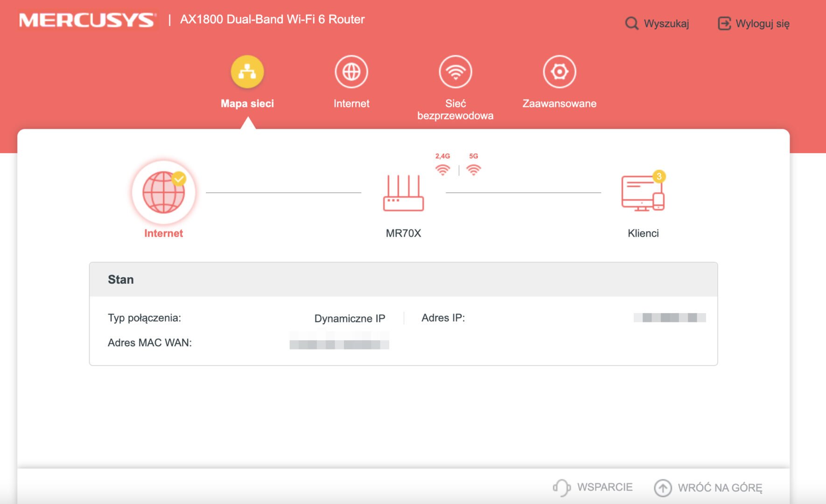Select the Sieć bezprzewodowa Wi-Fi icon

pyautogui.click(x=455, y=72)
